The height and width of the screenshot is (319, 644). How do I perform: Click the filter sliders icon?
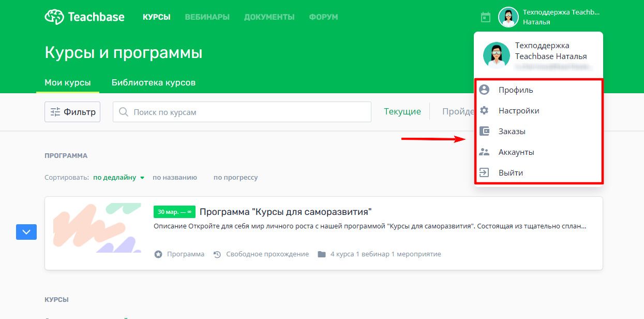point(55,112)
